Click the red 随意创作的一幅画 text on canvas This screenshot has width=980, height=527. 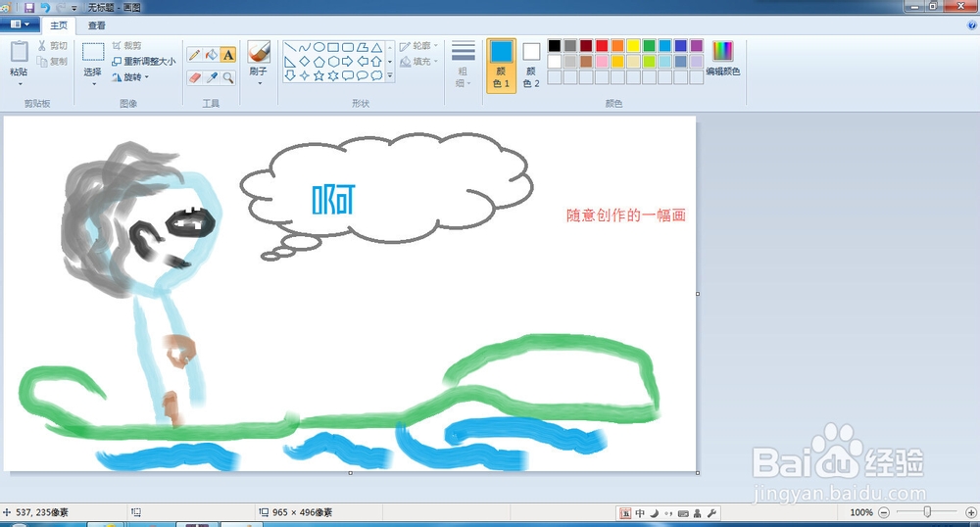(626, 216)
